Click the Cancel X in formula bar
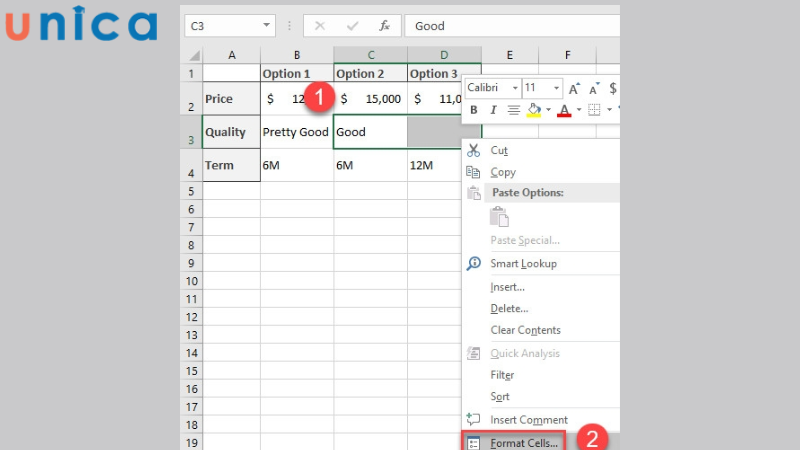Image resolution: width=800 pixels, height=450 pixels. (320, 25)
